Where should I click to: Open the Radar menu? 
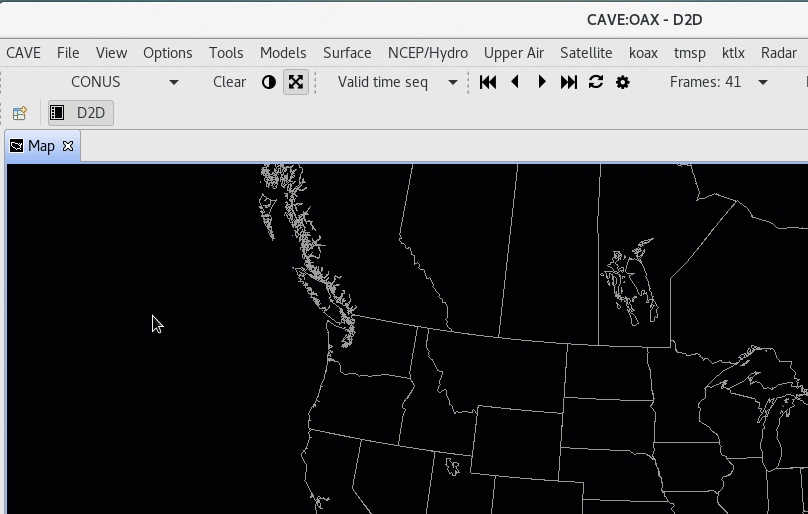[779, 53]
